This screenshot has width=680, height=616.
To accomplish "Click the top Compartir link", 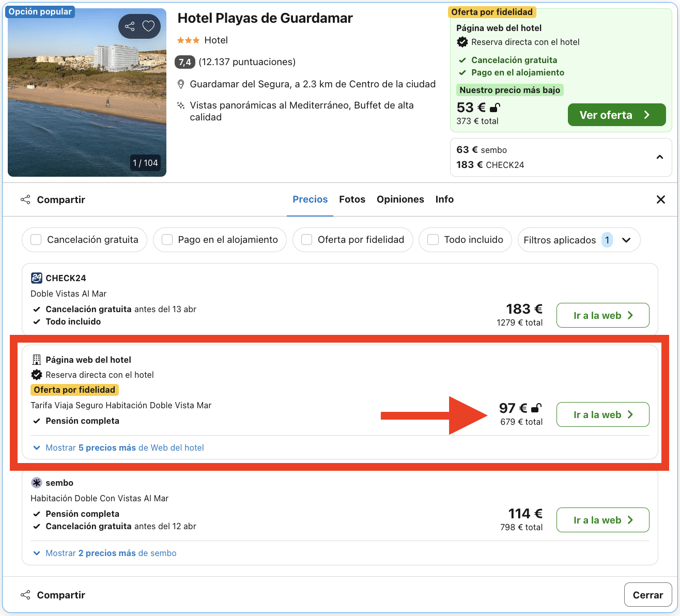I will pyautogui.click(x=61, y=199).
